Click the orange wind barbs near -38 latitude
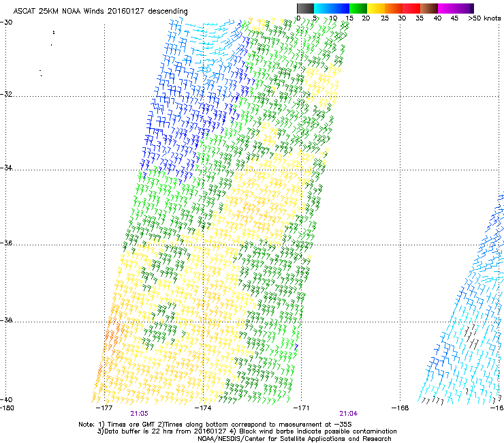 113,335
